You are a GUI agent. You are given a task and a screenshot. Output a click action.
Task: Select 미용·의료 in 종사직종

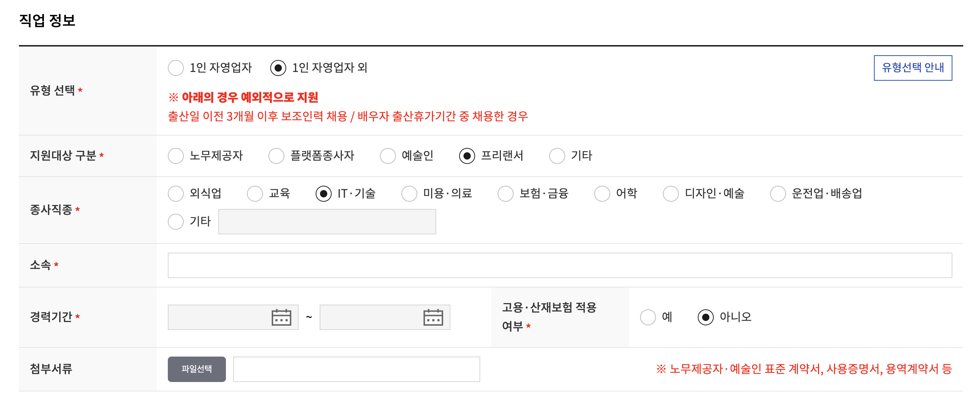[409, 194]
